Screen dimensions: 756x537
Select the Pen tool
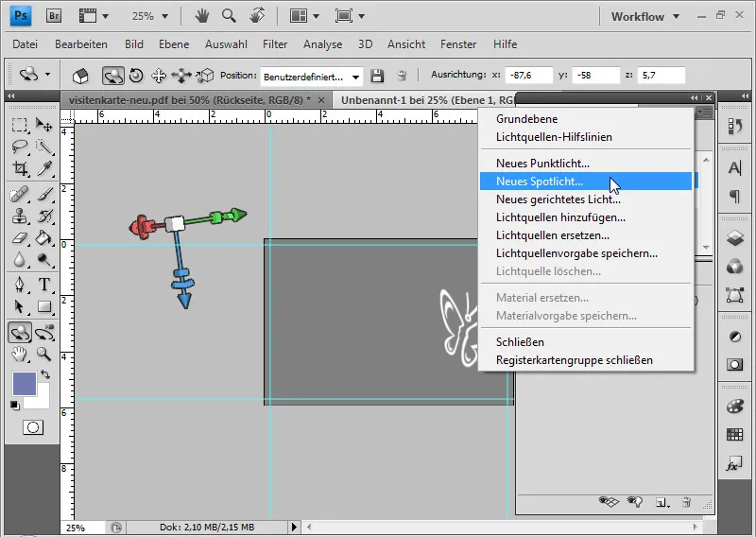pyautogui.click(x=19, y=285)
